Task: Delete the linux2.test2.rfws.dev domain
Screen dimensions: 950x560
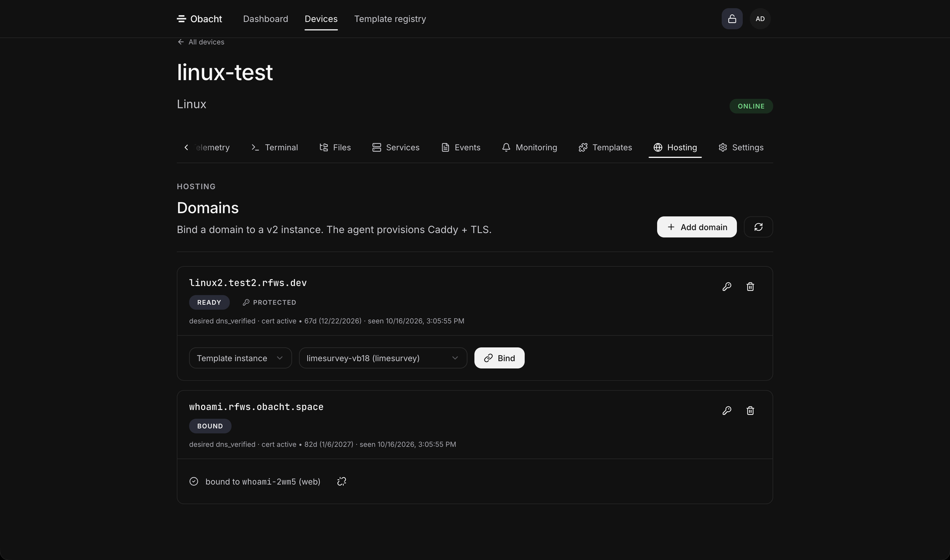Action: [x=750, y=287]
